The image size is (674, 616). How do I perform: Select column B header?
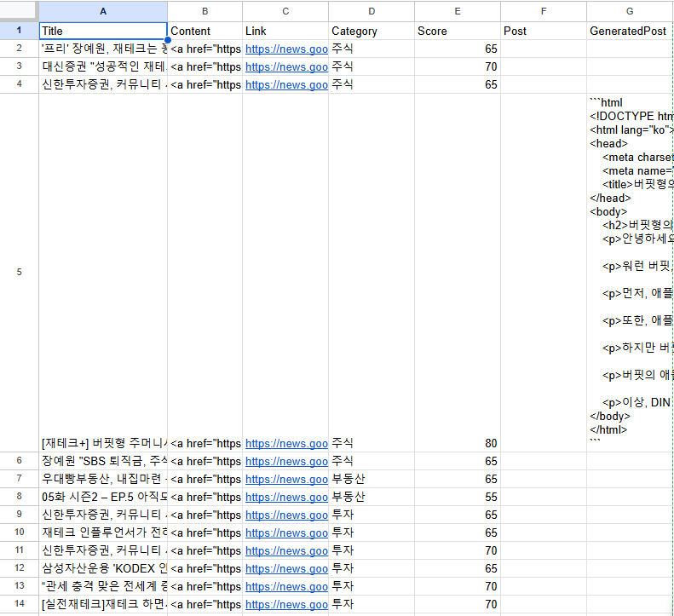(205, 11)
